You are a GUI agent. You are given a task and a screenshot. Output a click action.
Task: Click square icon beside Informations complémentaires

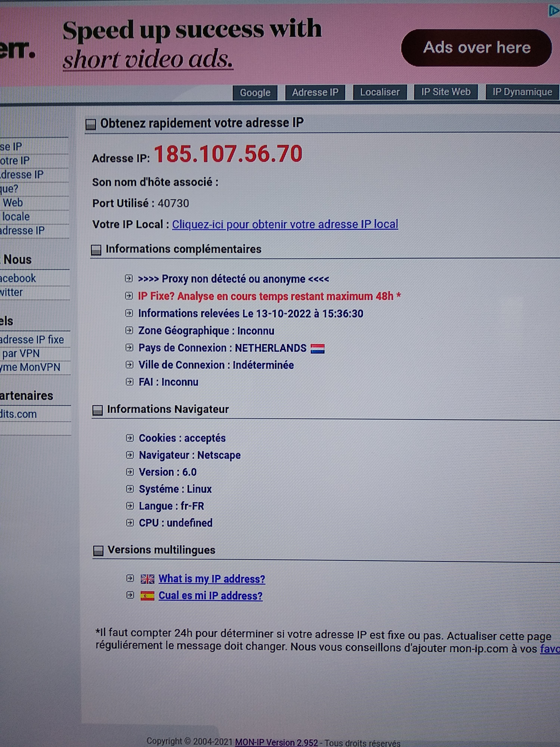click(96, 250)
